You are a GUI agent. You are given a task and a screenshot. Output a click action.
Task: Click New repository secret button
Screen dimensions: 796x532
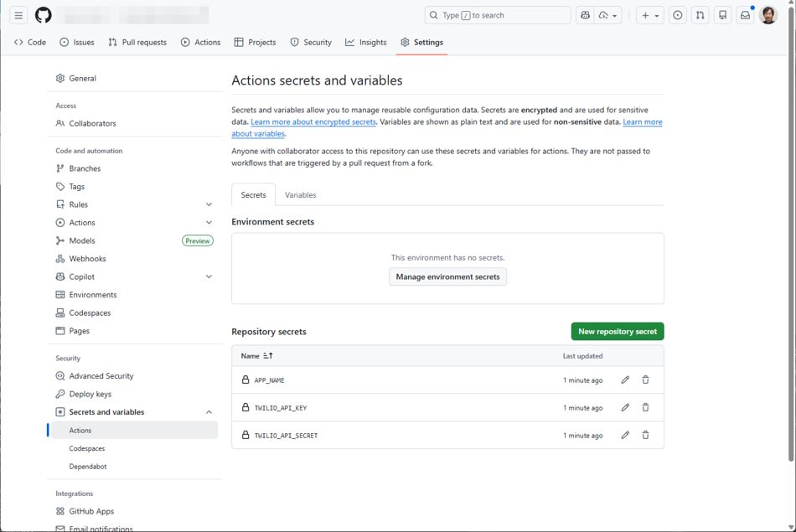[x=617, y=332]
